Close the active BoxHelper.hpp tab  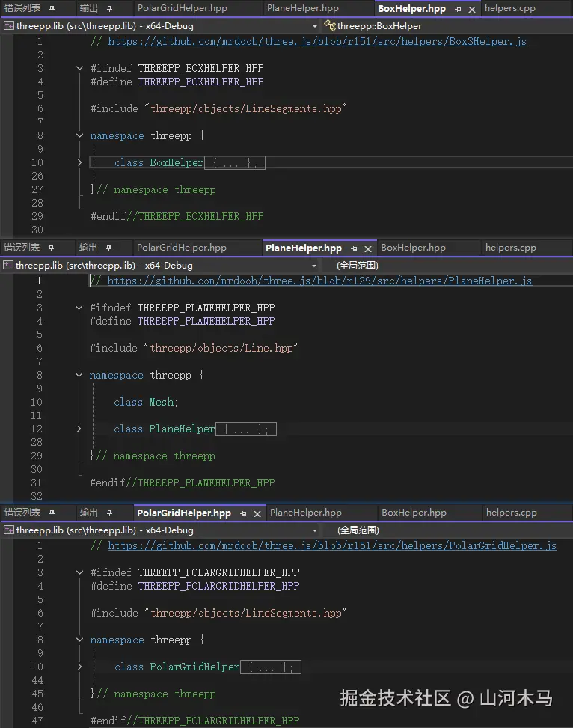coord(472,9)
